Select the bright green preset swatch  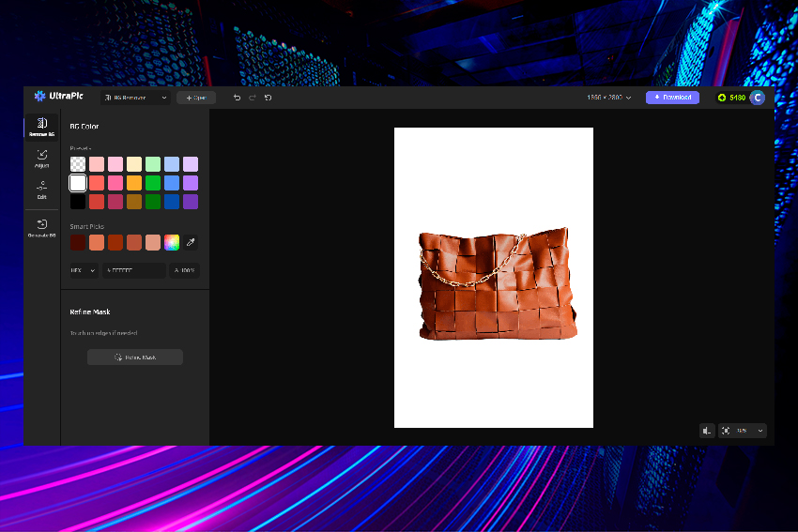[x=153, y=183]
